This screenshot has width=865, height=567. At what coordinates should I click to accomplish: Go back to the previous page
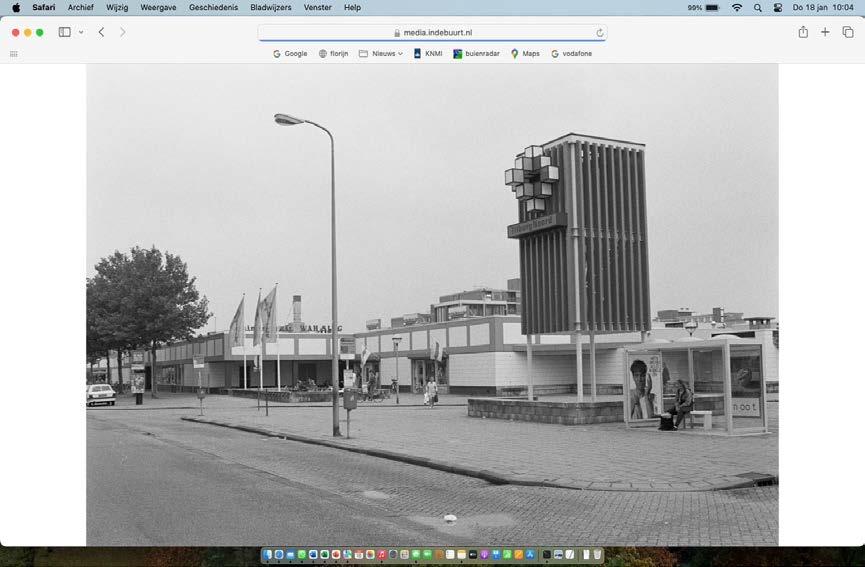tap(102, 32)
